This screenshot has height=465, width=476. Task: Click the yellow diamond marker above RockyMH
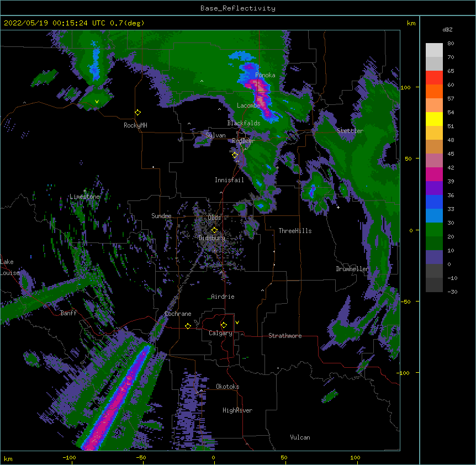pos(138,113)
